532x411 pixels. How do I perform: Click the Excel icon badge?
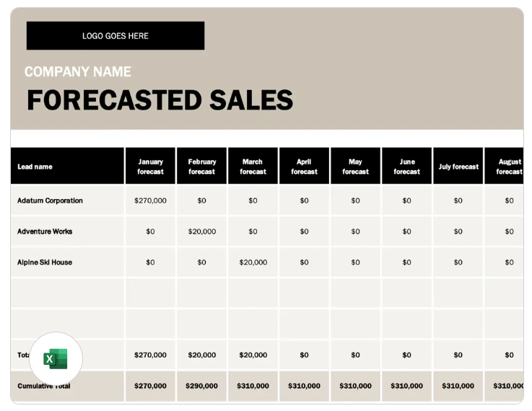[56, 358]
